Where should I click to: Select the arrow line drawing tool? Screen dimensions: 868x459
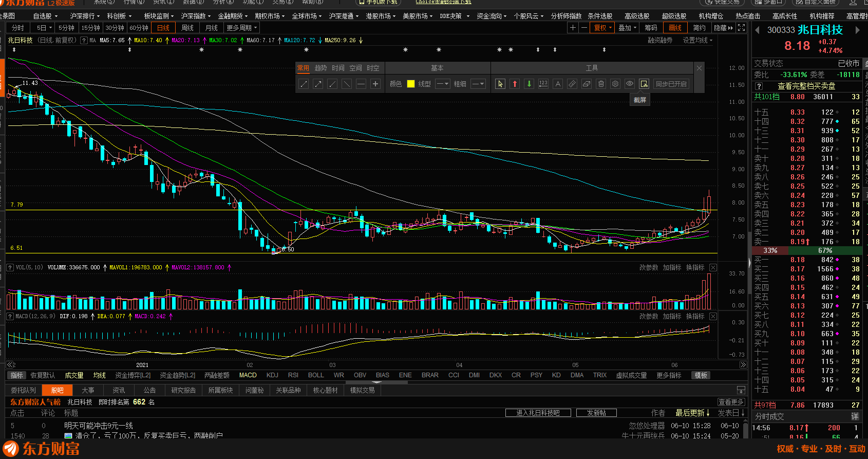318,84
